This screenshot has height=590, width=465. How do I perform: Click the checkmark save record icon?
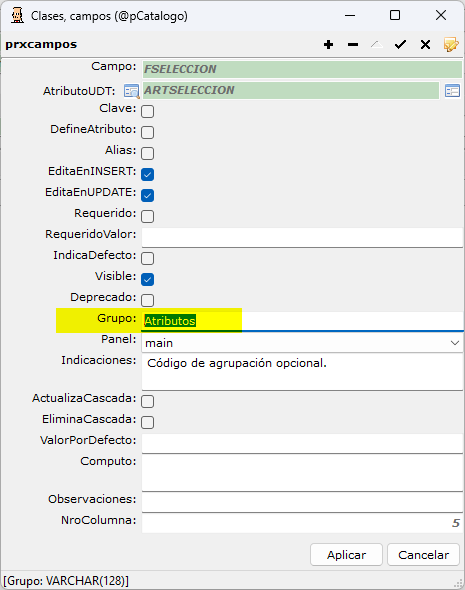(400, 45)
